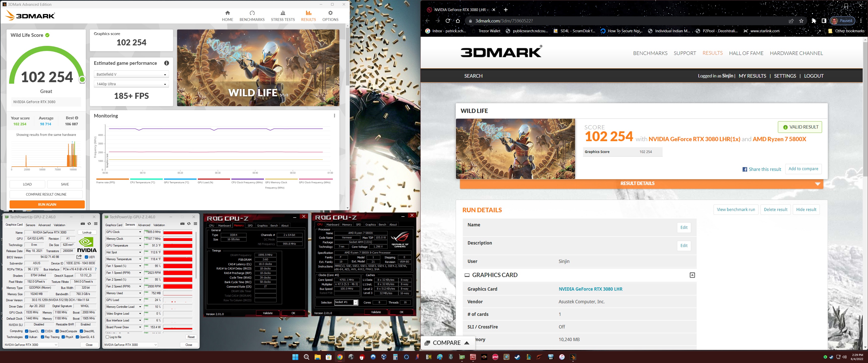Image resolution: width=868 pixels, height=363 pixels.
Task: Switch to Sensors tab in GPU-Z Graphics Card window
Action: [x=30, y=225]
